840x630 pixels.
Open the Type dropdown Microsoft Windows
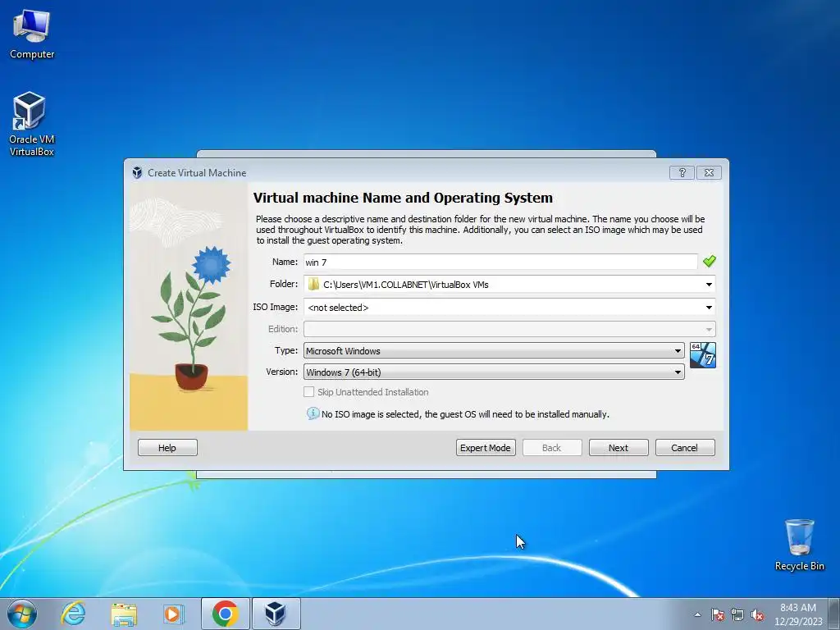point(494,351)
